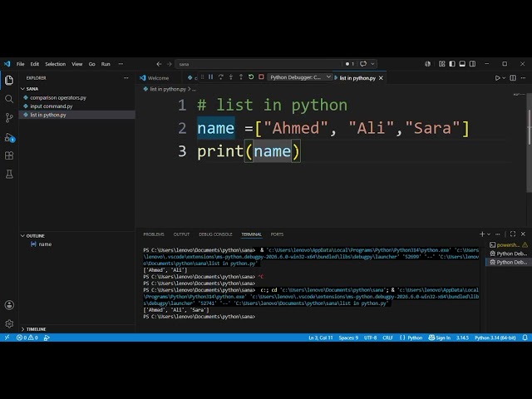Viewport: 532px width, 399px height.
Task: Select Python 3.14 (64-bit) interpreter
Action: (x=495, y=337)
